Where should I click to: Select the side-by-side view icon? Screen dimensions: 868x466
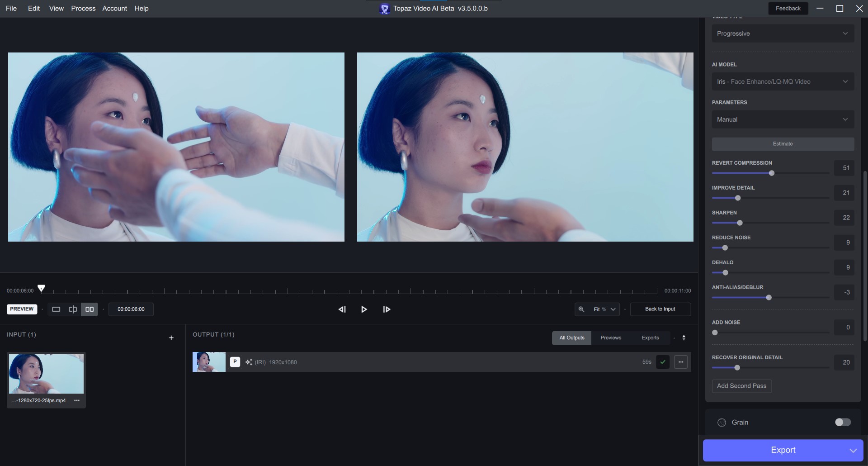90,309
